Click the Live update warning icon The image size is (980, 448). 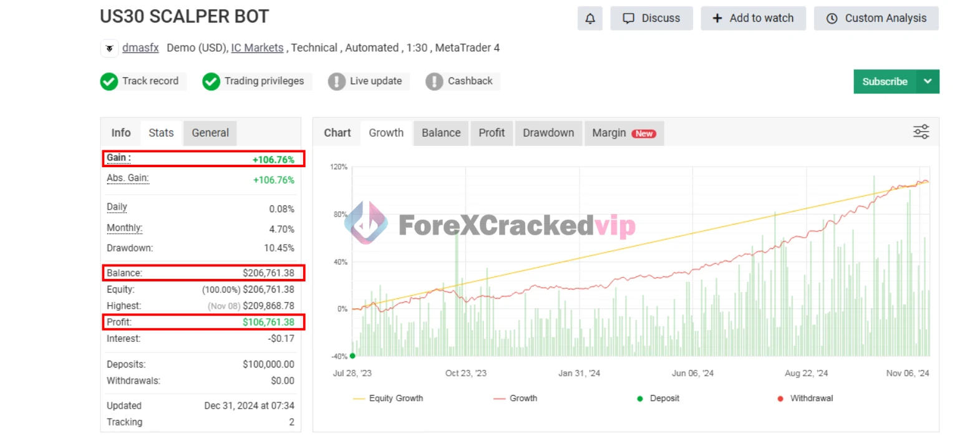tap(337, 82)
